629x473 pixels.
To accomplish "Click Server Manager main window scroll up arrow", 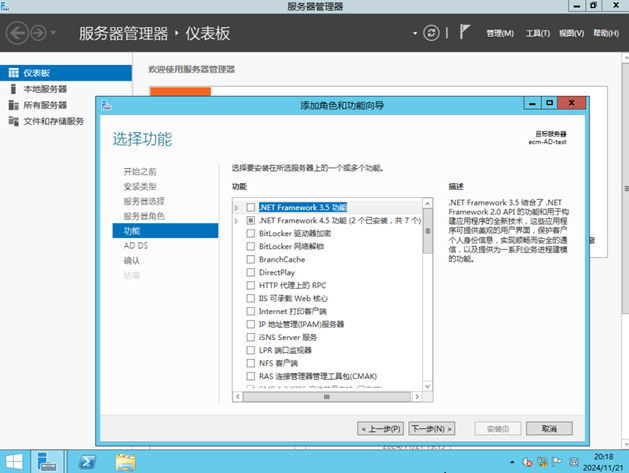I will (625, 58).
